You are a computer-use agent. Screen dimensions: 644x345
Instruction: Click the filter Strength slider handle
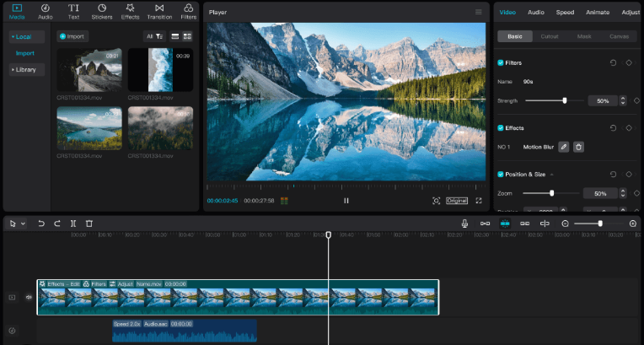click(565, 100)
